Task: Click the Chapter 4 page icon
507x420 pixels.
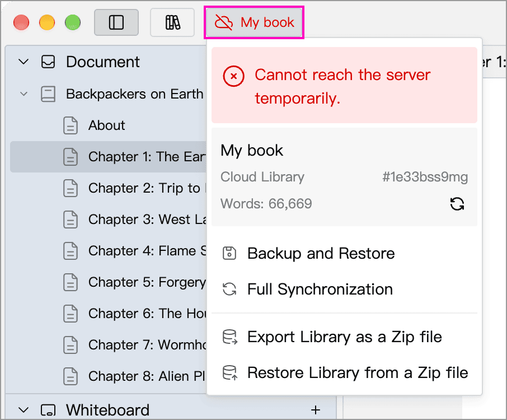Action: click(71, 251)
